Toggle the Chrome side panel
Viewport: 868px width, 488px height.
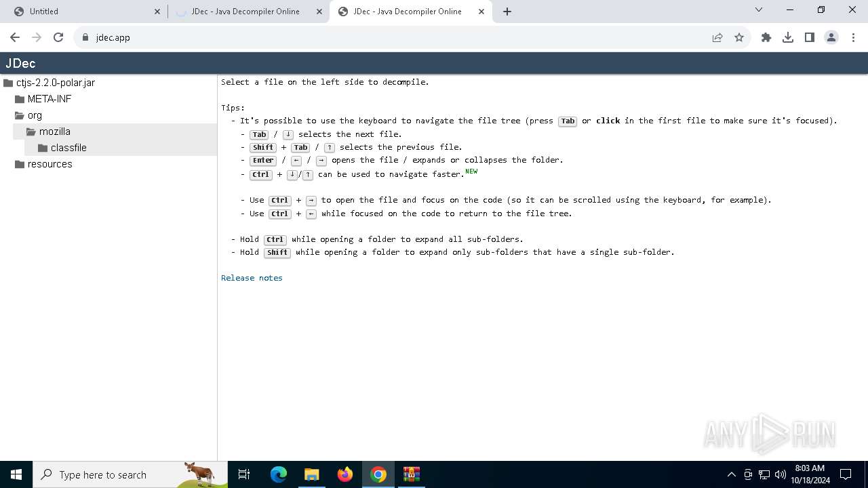coord(810,37)
